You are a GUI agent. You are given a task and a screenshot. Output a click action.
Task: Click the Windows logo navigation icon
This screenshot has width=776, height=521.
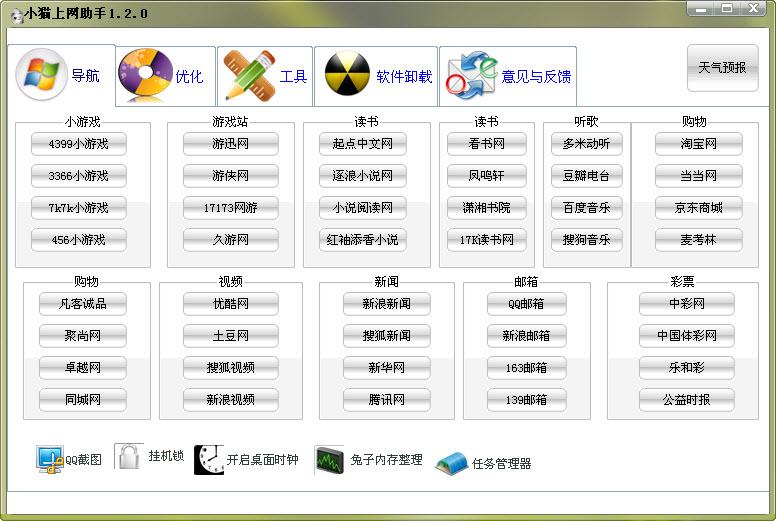(42, 74)
